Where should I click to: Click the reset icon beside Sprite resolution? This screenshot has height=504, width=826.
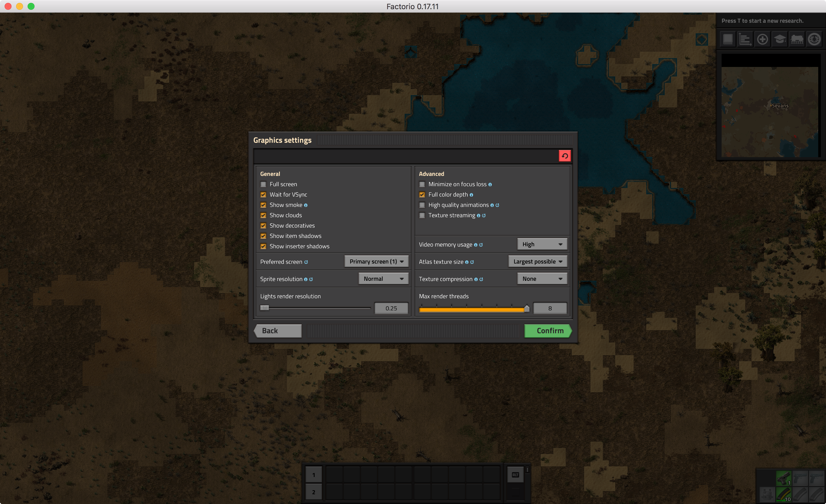click(x=311, y=279)
